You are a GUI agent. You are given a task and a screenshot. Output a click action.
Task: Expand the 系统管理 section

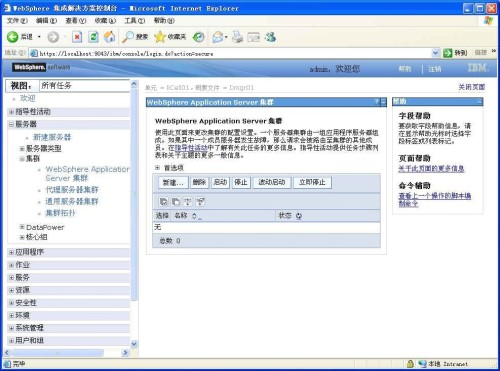pyautogui.click(x=11, y=328)
